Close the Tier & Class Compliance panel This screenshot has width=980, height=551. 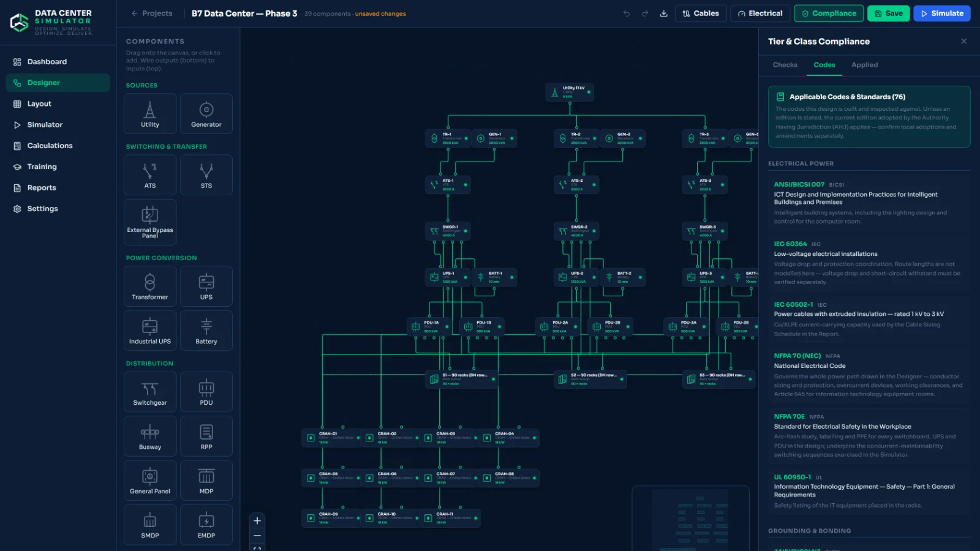(964, 41)
